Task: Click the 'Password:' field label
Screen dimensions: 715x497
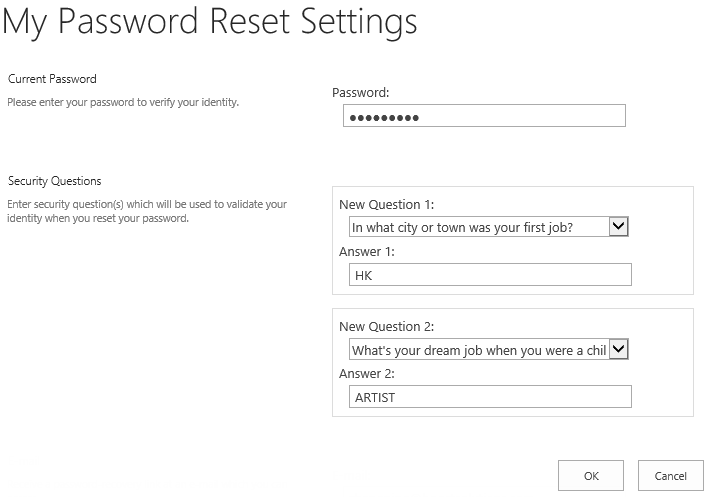Action: tap(360, 93)
